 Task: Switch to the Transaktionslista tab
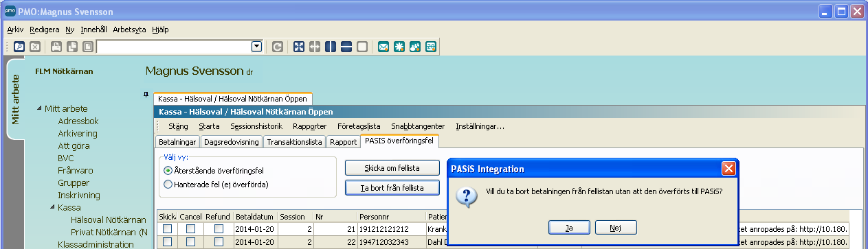click(295, 142)
